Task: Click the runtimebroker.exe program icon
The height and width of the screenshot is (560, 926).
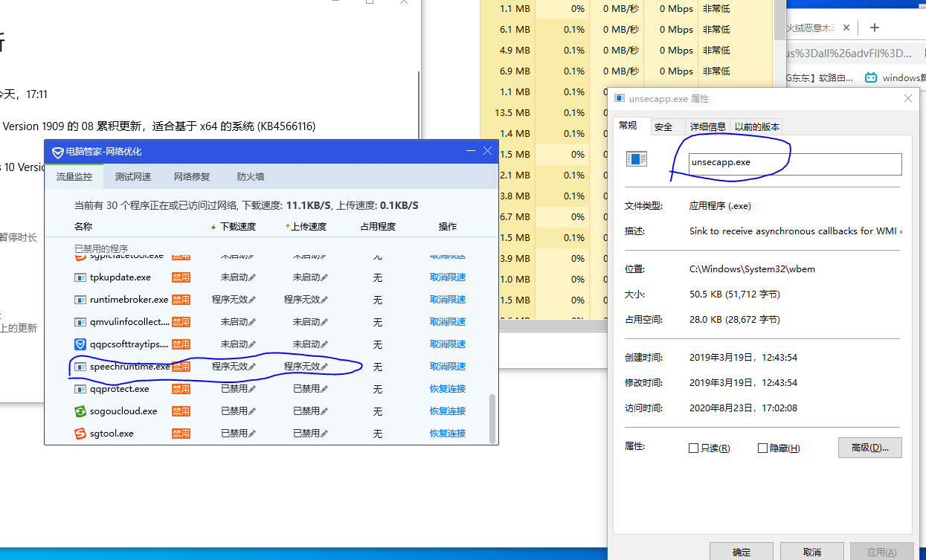Action: click(x=80, y=300)
